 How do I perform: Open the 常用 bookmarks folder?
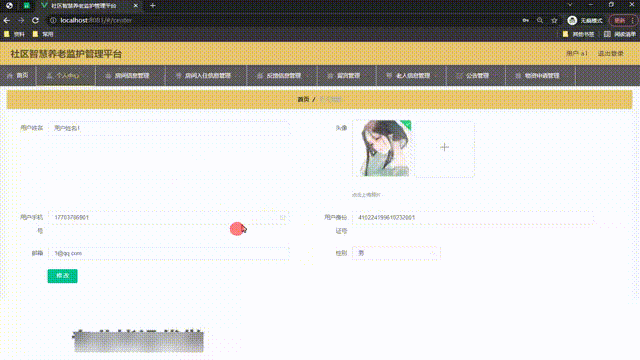pyautogui.click(x=43, y=34)
